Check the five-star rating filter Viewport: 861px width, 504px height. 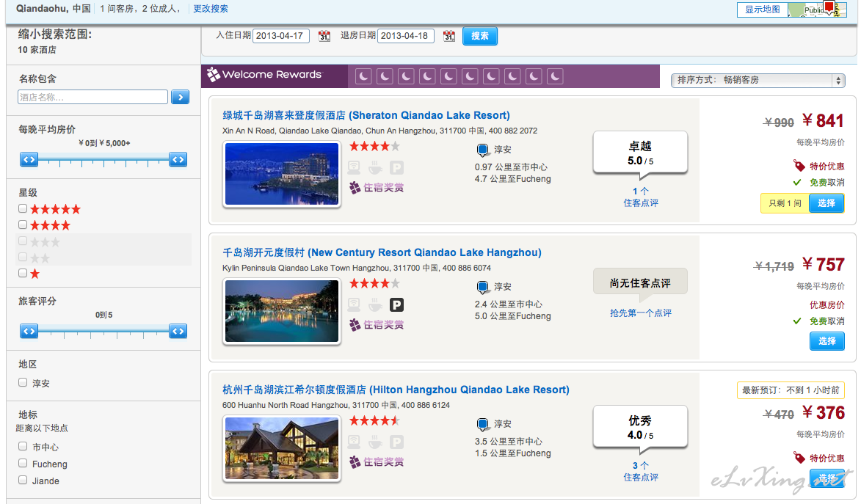point(23,208)
